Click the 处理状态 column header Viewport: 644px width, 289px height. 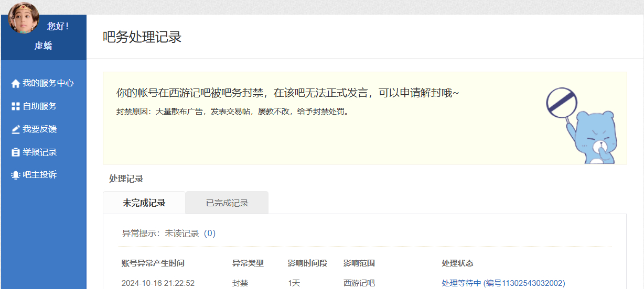coord(457,263)
